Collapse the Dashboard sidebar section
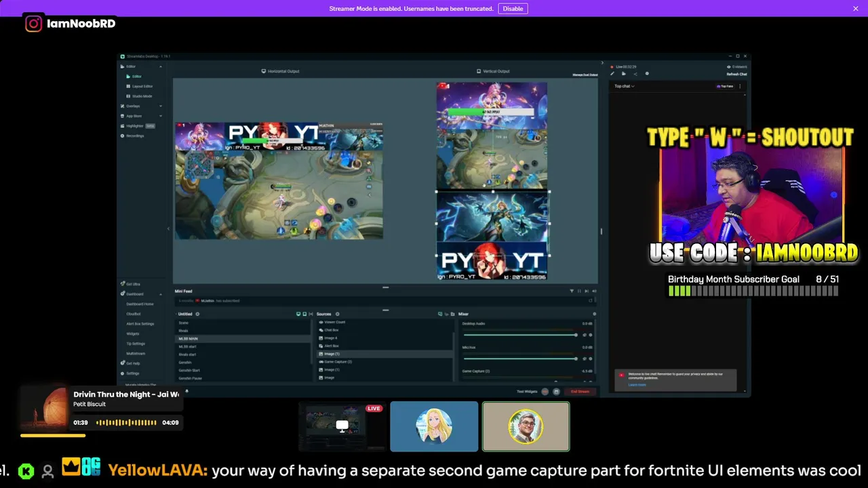Viewport: 868px width, 488px height. (161, 294)
